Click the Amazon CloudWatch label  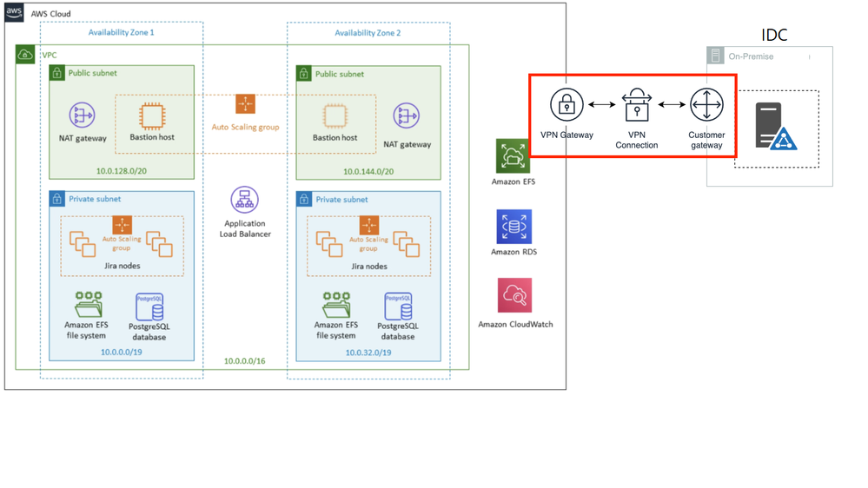pos(515,324)
